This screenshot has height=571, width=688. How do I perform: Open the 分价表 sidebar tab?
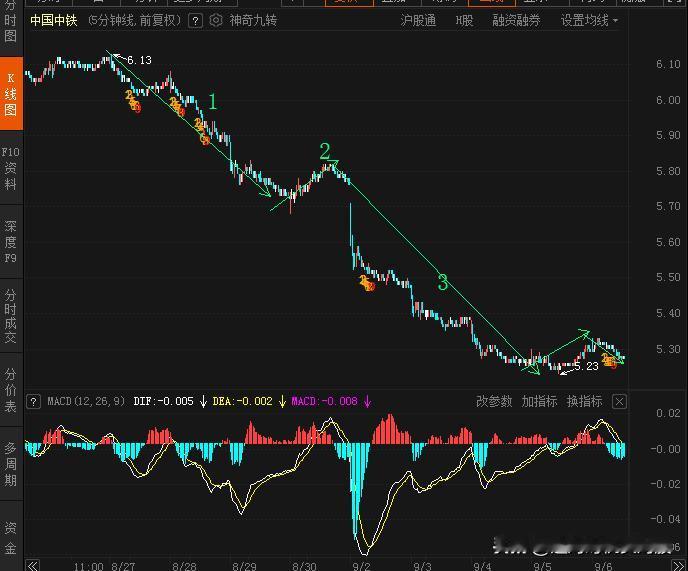click(11, 390)
